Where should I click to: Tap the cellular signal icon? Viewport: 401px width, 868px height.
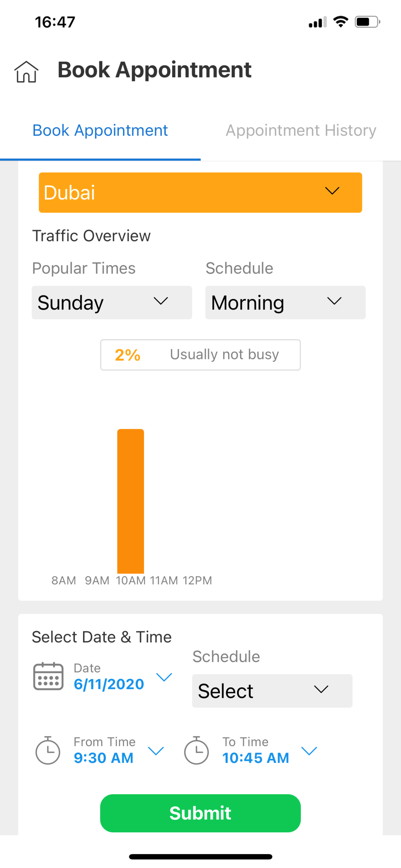tap(317, 22)
